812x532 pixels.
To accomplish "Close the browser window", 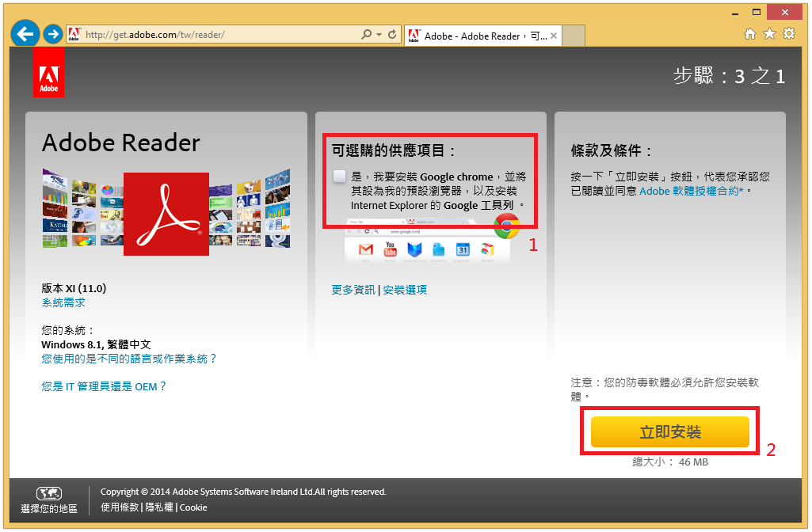I will [x=785, y=12].
